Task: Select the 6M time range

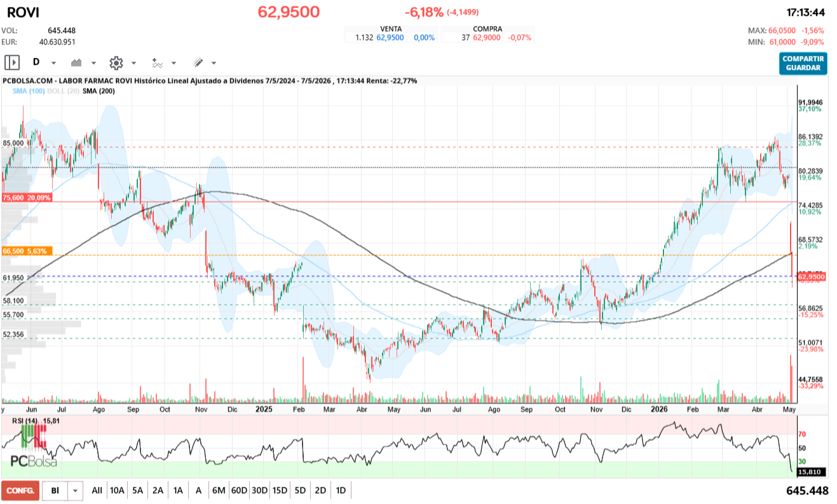Action: point(219,491)
